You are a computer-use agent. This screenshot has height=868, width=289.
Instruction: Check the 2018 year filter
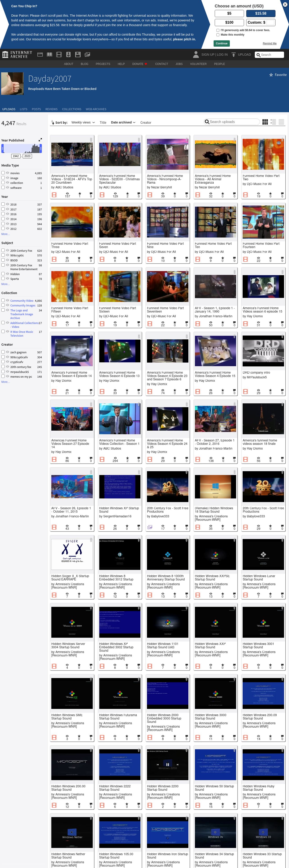3,204
